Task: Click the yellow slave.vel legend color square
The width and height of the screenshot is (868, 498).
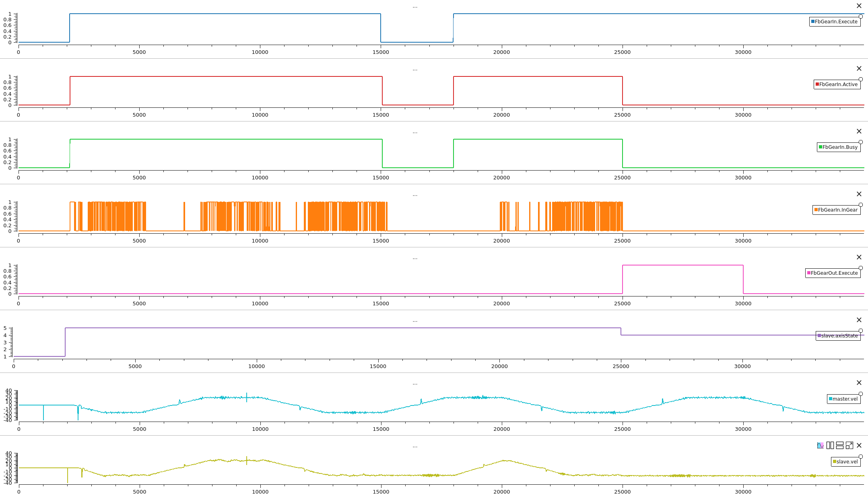Action: (x=835, y=462)
